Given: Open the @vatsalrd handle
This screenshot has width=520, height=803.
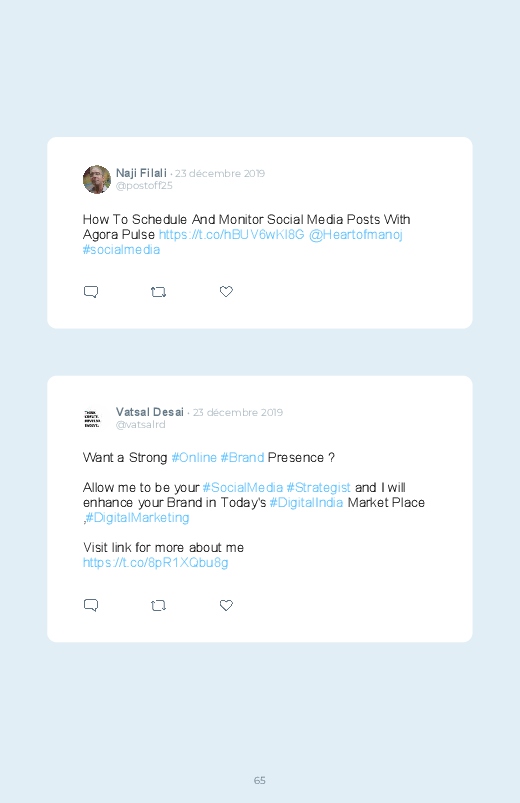Looking at the screenshot, I should (140, 425).
